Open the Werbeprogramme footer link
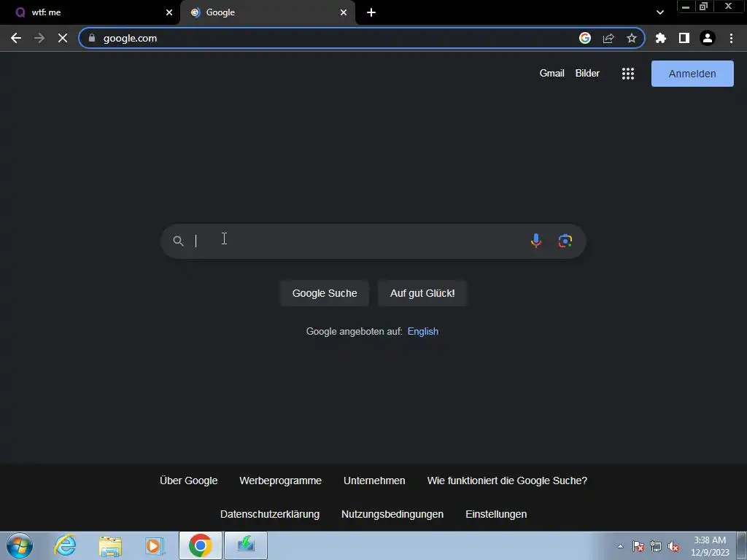This screenshot has height=560, width=747. click(280, 481)
